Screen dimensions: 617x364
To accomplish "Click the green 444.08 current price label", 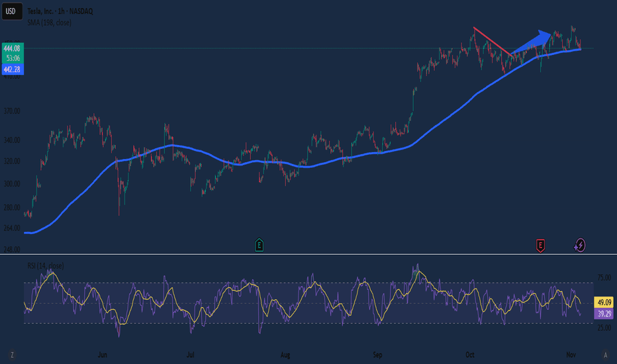I will [13, 48].
